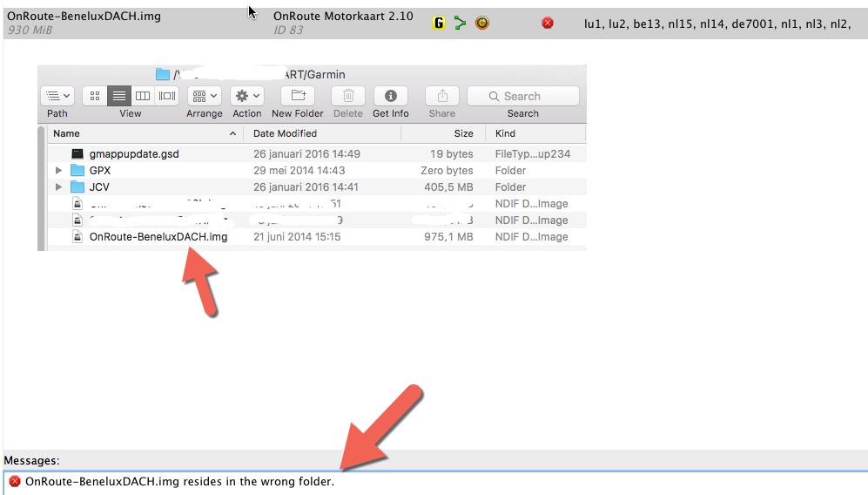Expand the GPX folder disclosure triangle

point(59,171)
